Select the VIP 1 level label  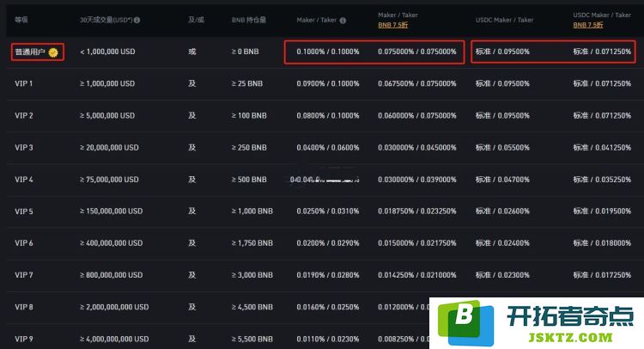coord(24,83)
